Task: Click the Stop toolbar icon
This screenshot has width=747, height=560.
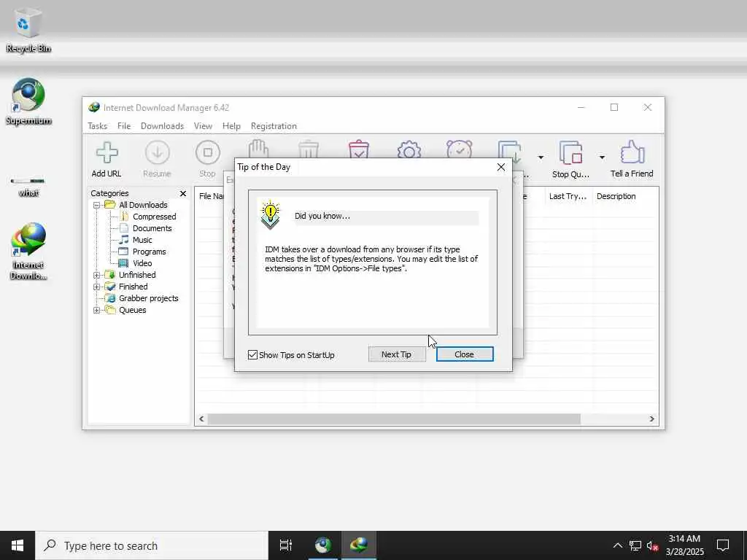Action: pyautogui.click(x=208, y=152)
